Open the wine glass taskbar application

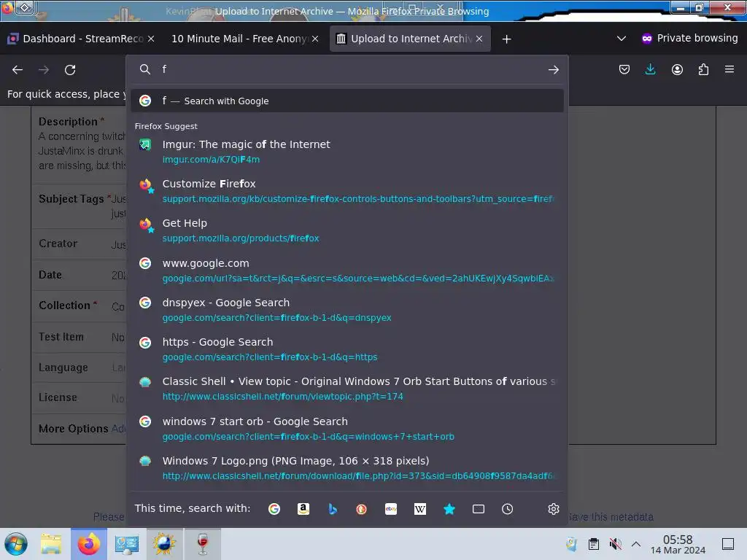click(x=203, y=544)
